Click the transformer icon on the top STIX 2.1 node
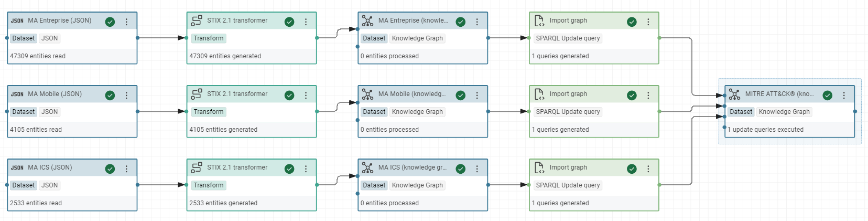 [x=197, y=21]
